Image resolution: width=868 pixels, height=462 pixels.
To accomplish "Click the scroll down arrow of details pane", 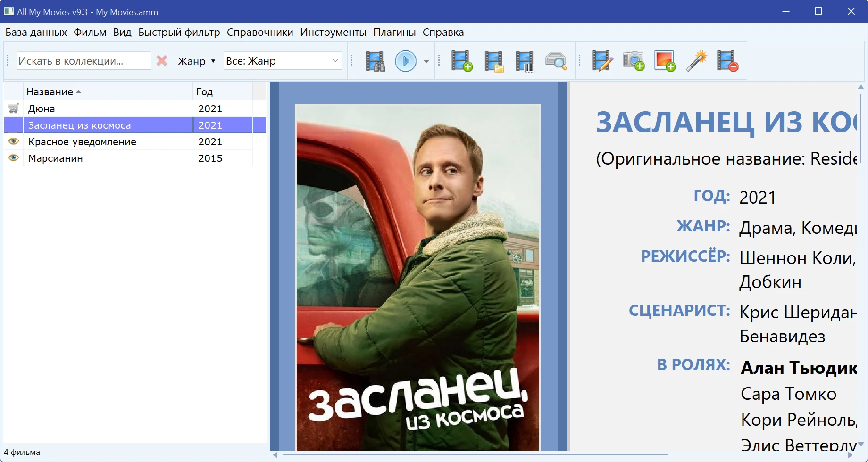I will (x=860, y=444).
